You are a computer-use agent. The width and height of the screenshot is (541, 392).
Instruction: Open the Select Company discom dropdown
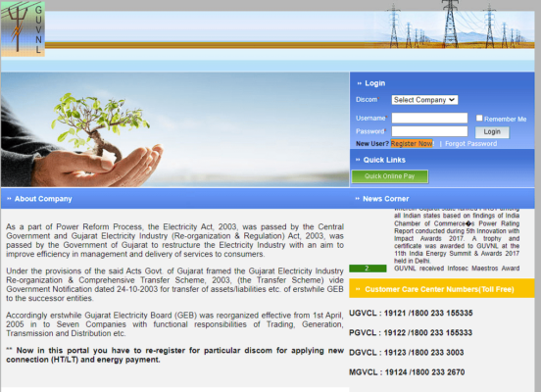(x=424, y=100)
